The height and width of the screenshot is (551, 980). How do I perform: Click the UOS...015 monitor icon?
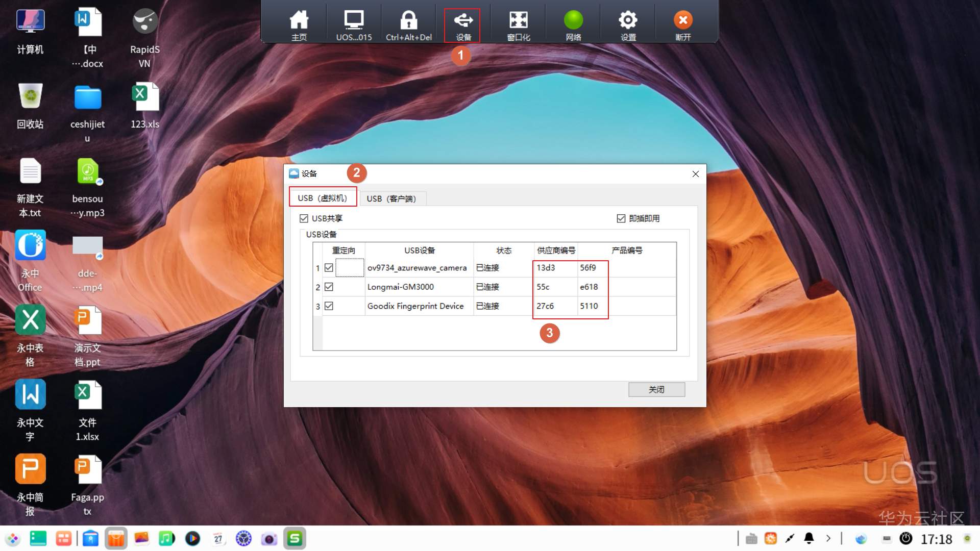click(x=354, y=21)
